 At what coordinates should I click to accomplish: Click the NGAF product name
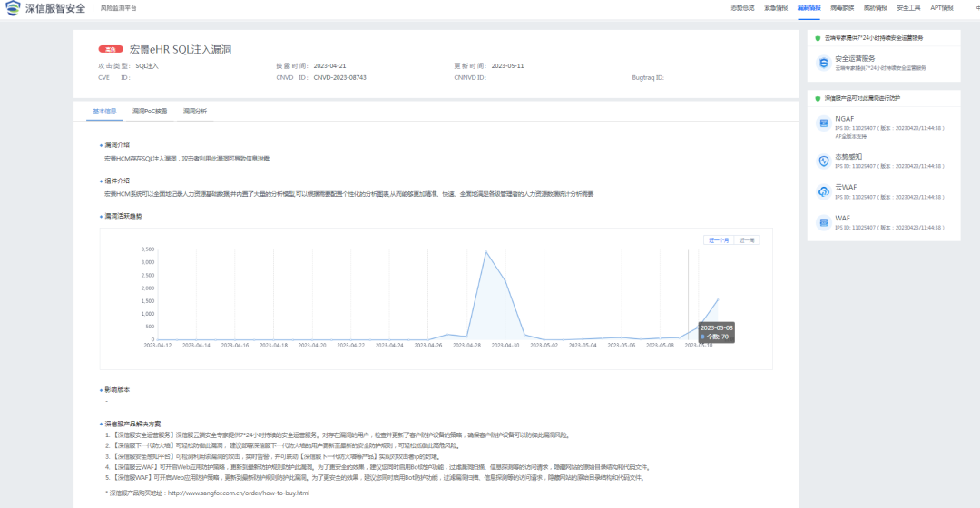[845, 119]
